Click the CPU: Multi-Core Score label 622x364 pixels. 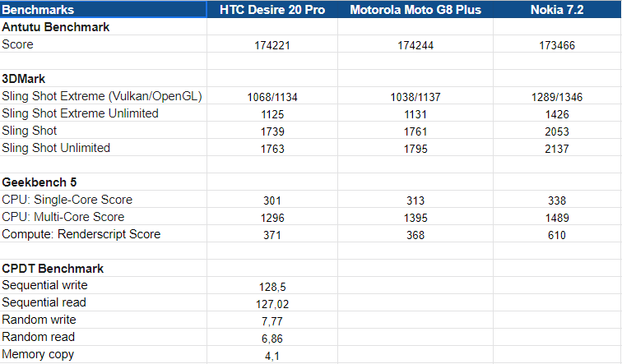[x=63, y=217]
